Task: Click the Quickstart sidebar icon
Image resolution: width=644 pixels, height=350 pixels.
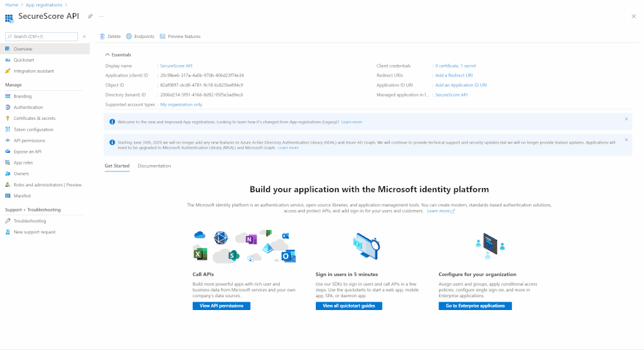Action: 8,60
